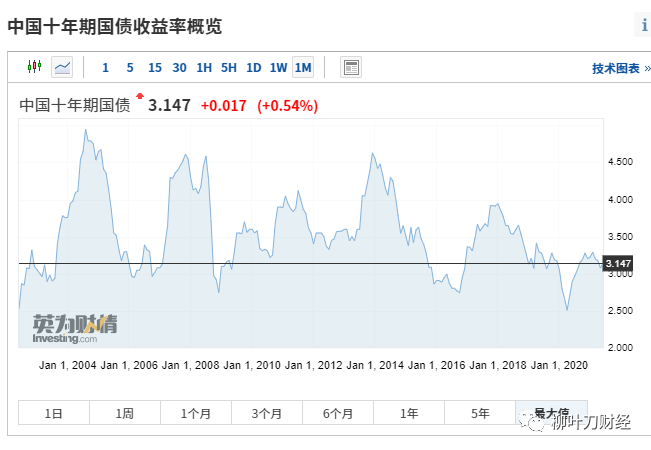Click the info icon beside the title
The width and height of the screenshot is (651, 450).
(x=643, y=25)
